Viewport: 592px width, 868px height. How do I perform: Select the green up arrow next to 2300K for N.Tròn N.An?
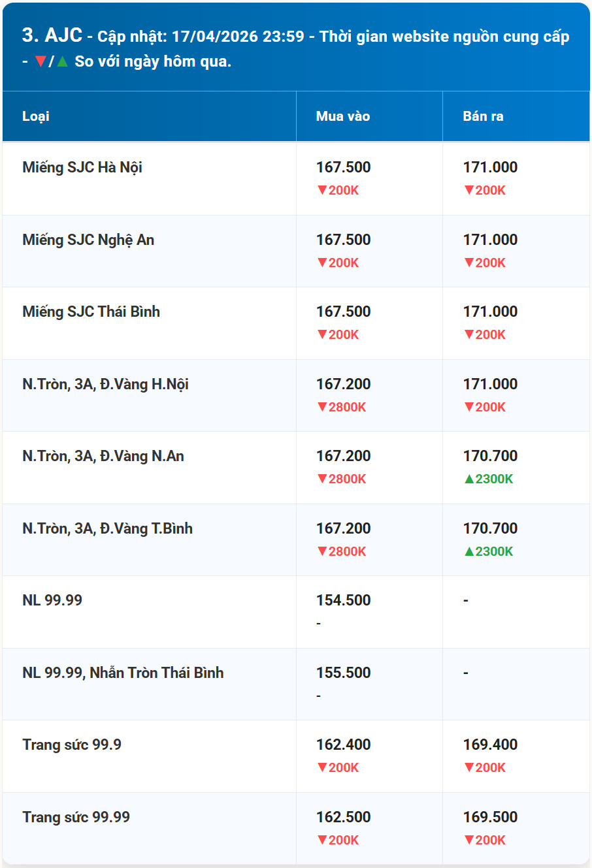[x=468, y=479]
